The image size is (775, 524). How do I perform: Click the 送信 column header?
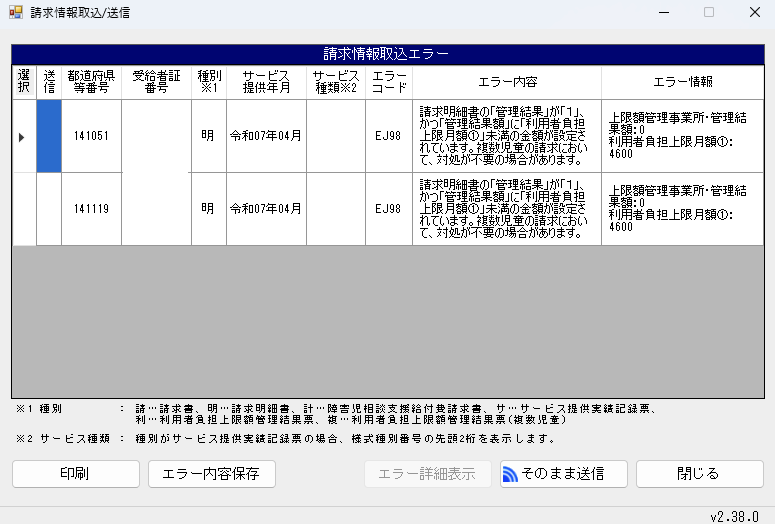[x=49, y=82]
